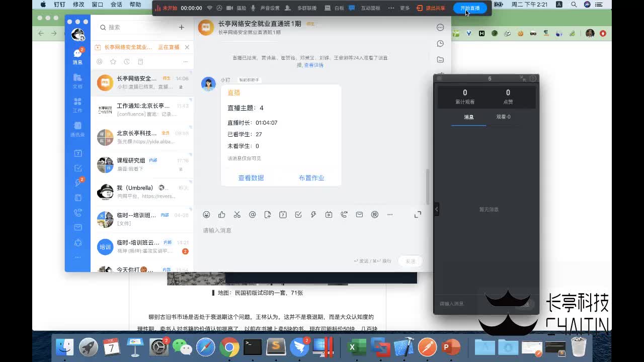Collapse the live panel with left arrow handle
Viewport: 644px width, 362px height.
436,209
